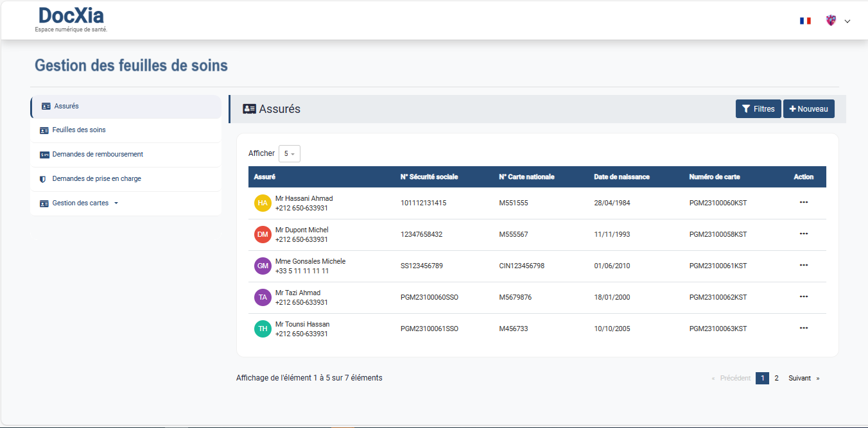Click the HA avatar of Hassani Ahmad
This screenshot has height=428, width=868.
coord(263,203)
